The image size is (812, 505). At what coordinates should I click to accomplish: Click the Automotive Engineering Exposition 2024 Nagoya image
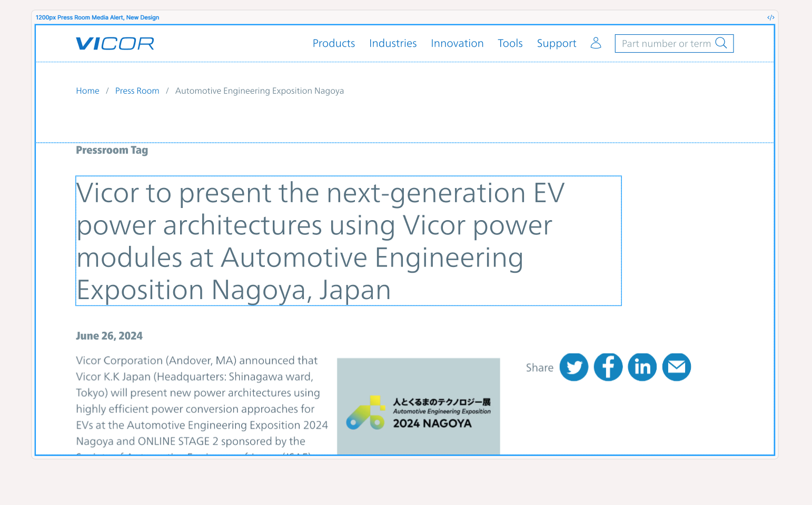(418, 407)
